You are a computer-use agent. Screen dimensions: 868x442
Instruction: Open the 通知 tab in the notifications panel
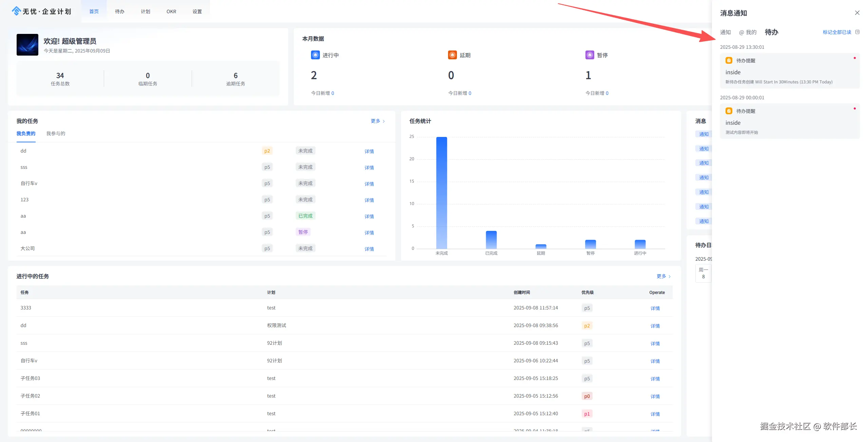(725, 32)
